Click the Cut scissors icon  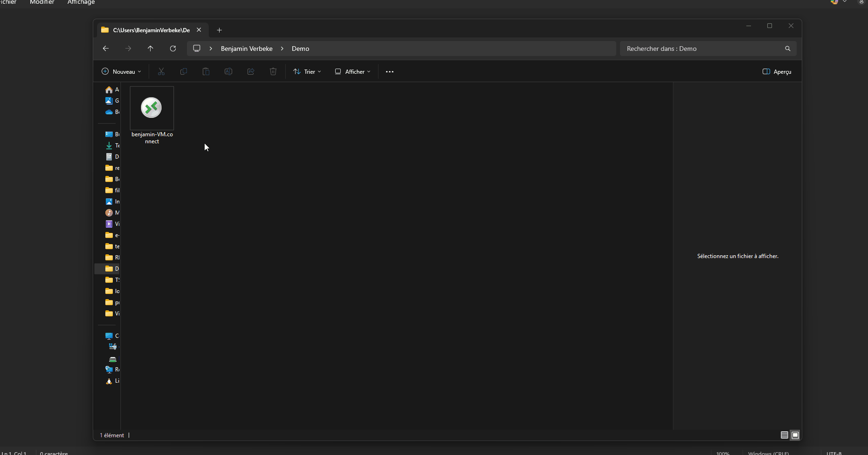pos(161,71)
